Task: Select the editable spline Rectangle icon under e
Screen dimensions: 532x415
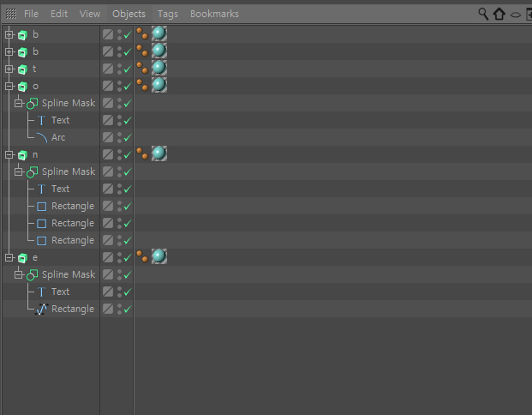Action: (42, 309)
